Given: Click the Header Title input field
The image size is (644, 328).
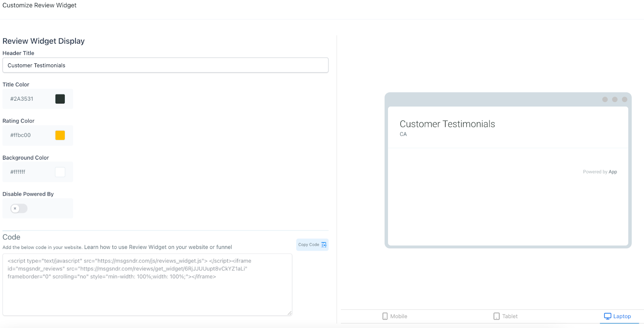Looking at the screenshot, I should 165,65.
